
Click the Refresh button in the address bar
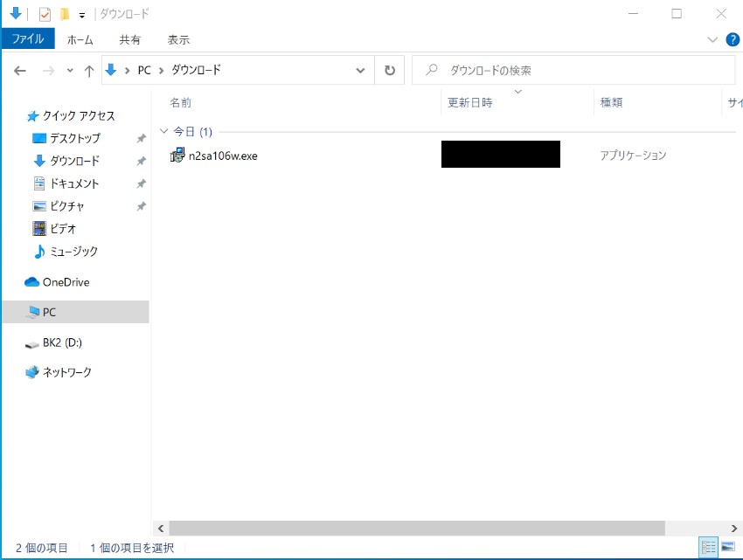tap(389, 70)
